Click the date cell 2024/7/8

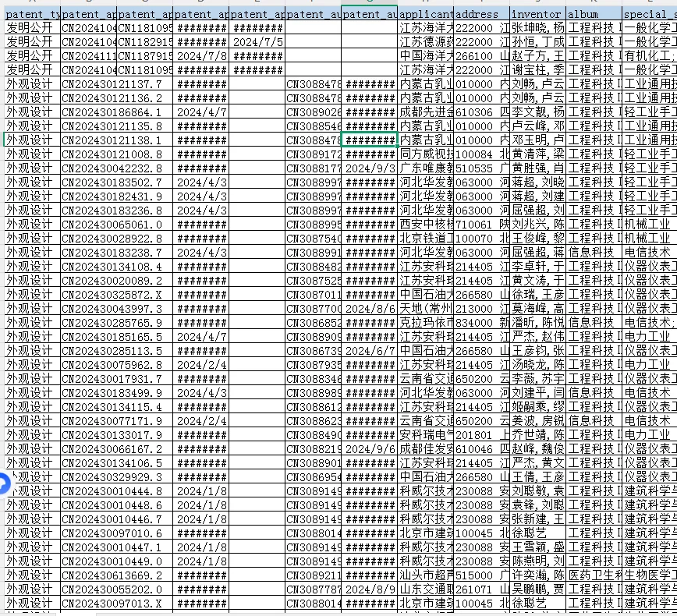coord(200,55)
